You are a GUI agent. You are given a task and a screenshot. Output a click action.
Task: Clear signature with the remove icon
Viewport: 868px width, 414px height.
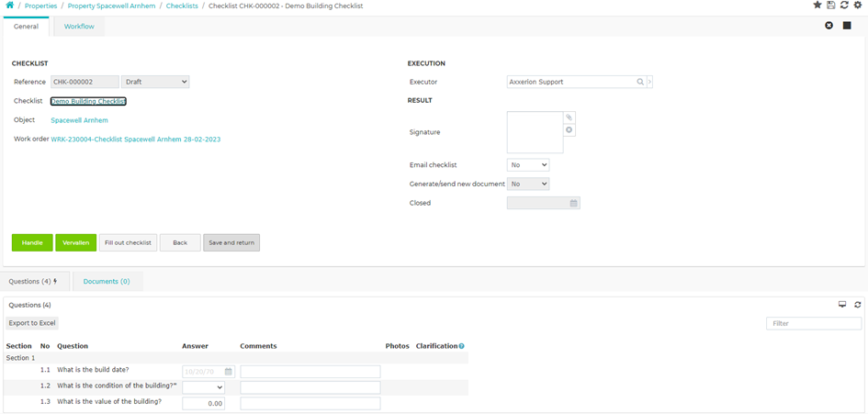569,130
